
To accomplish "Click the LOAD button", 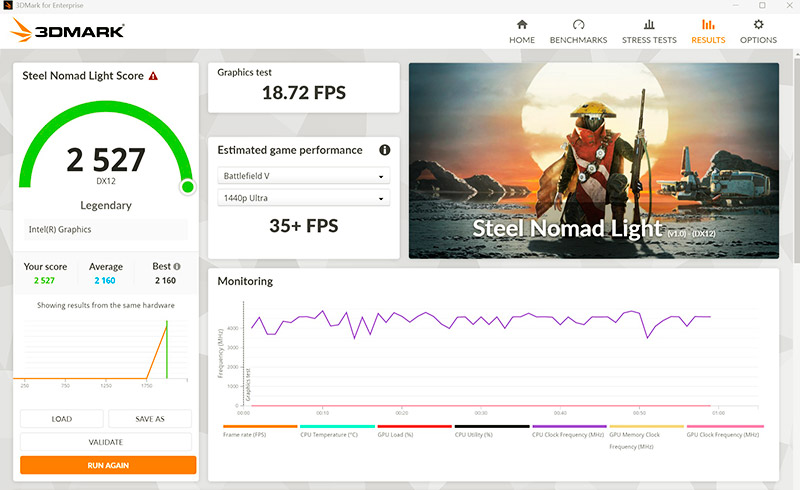I will [x=61, y=419].
